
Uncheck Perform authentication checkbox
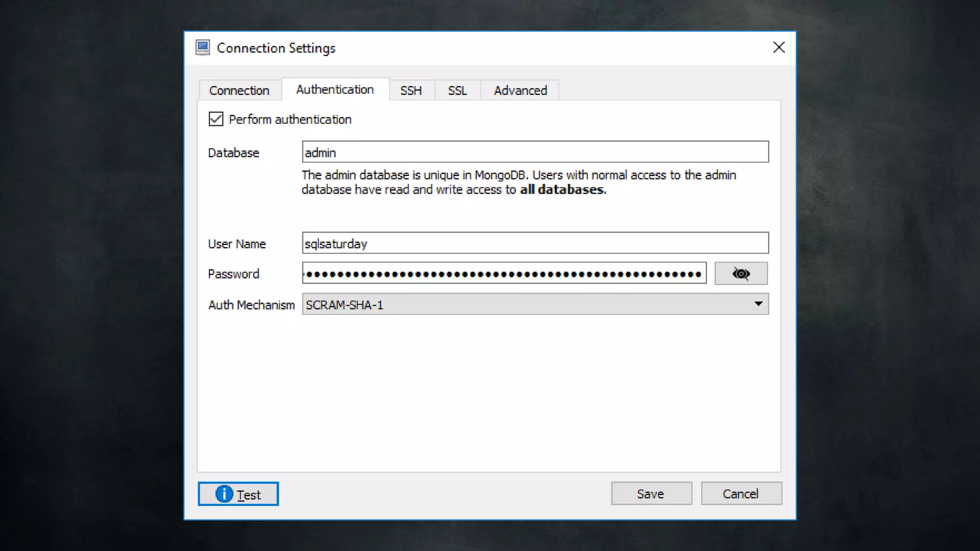pyautogui.click(x=216, y=119)
